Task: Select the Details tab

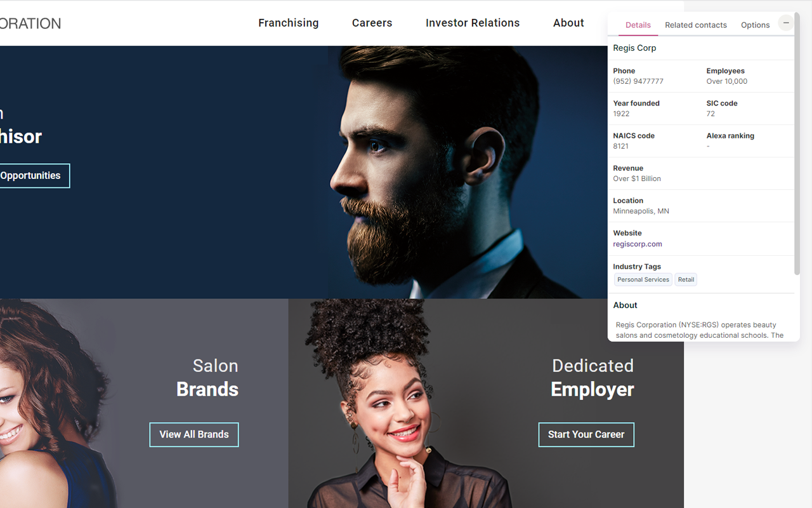Action: coord(638,25)
